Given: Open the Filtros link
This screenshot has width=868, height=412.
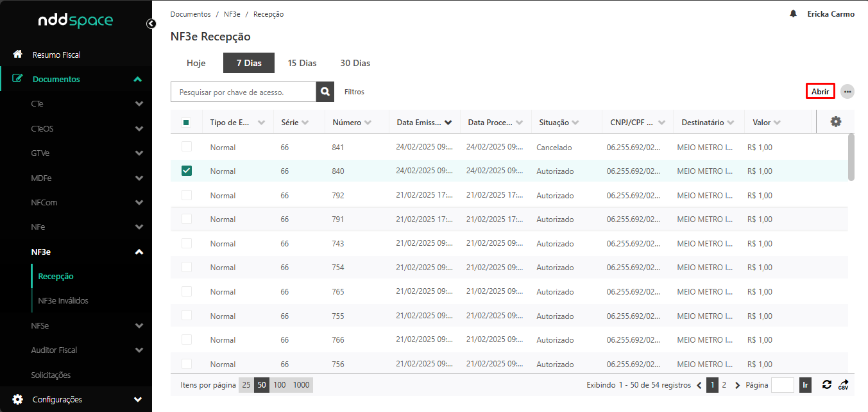Looking at the screenshot, I should pos(354,92).
